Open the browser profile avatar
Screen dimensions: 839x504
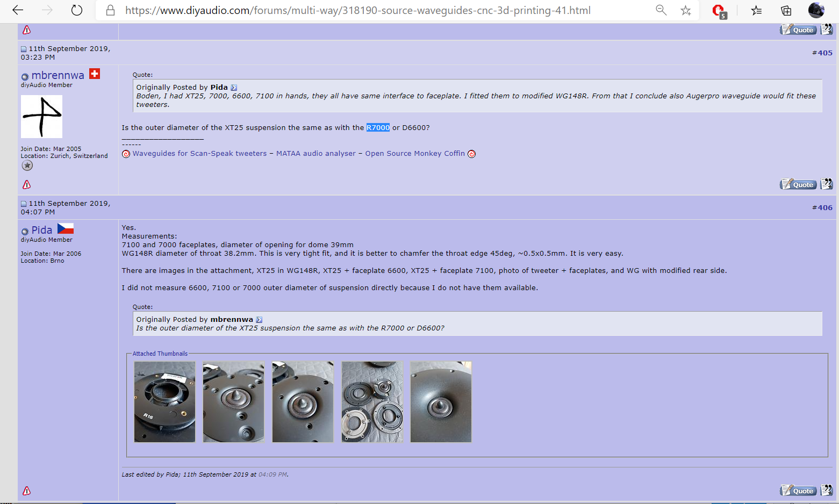click(816, 10)
